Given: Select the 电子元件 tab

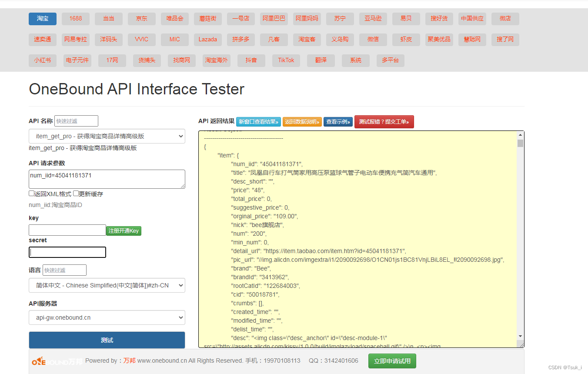Looking at the screenshot, I should 77,60.
